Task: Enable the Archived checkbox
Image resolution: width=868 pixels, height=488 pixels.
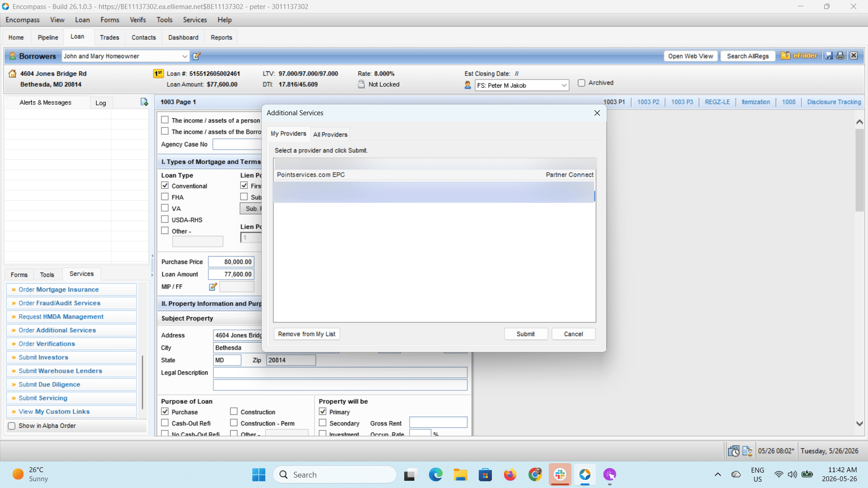Action: coord(581,83)
